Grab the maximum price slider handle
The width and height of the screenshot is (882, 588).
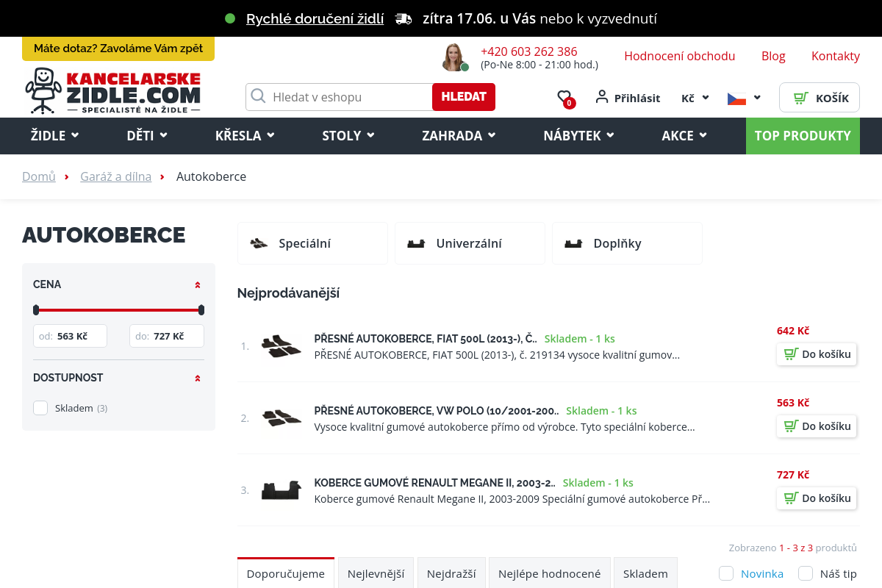pyautogui.click(x=201, y=310)
